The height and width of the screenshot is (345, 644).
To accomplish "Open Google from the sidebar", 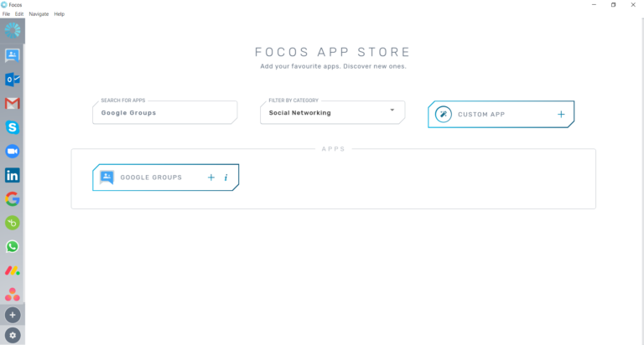I will 13,199.
